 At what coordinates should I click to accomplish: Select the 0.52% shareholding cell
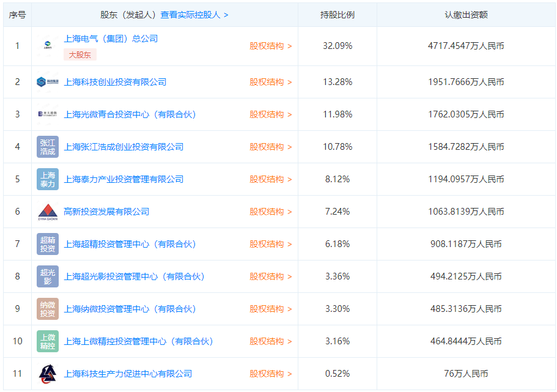[x=338, y=374]
